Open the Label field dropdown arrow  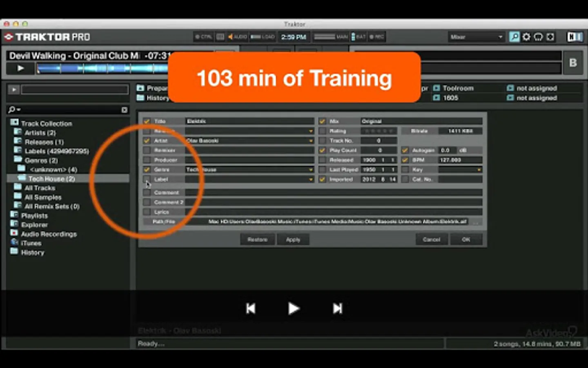click(311, 180)
